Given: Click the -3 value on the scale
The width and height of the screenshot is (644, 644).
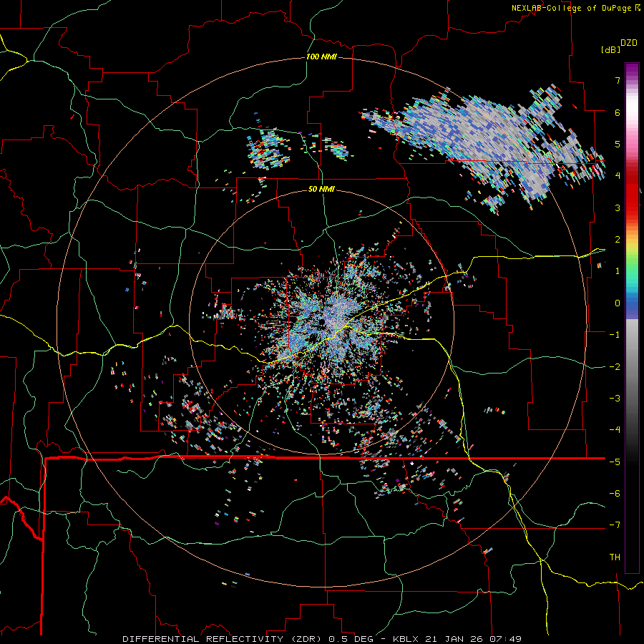Looking at the screenshot, I should point(615,398).
